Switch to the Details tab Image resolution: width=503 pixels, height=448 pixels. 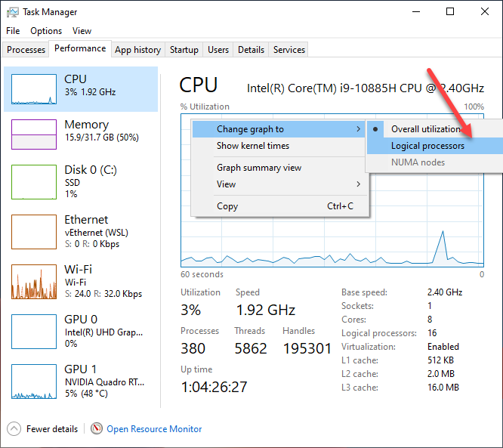(251, 50)
